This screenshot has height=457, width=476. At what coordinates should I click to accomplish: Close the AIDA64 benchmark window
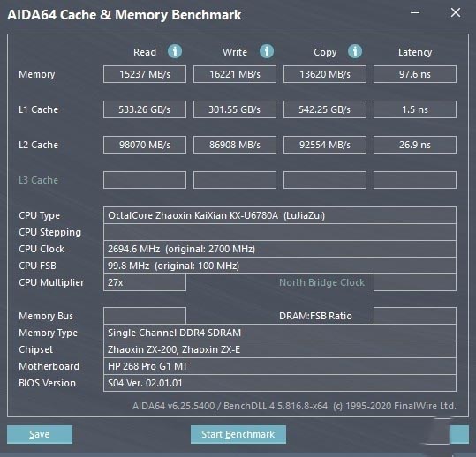point(456,12)
